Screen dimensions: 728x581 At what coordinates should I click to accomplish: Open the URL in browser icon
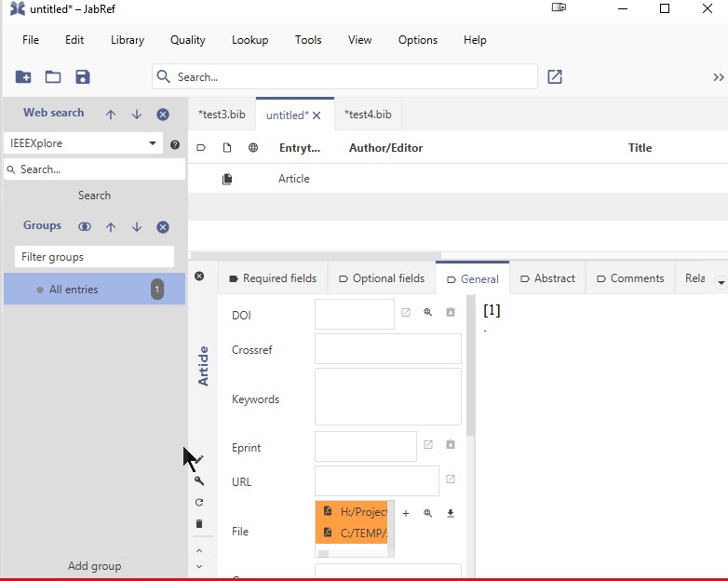coord(451,479)
